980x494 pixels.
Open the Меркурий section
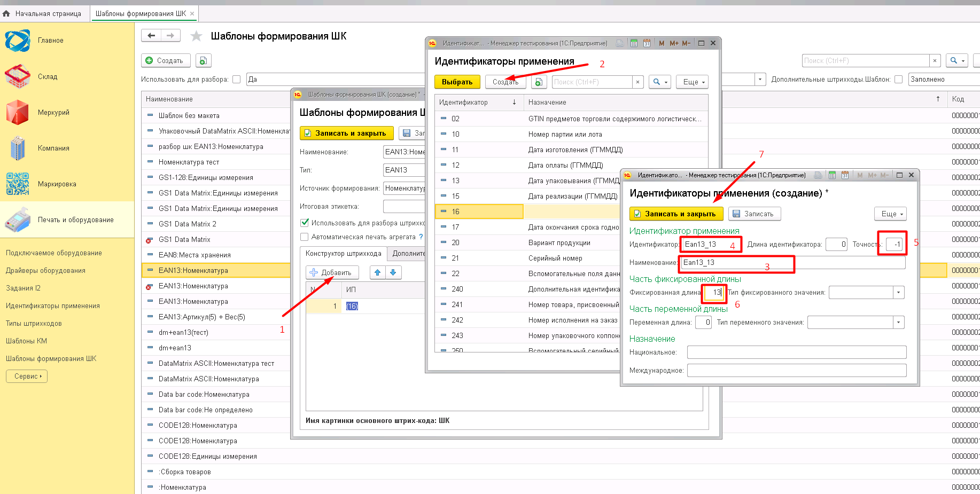(53, 112)
